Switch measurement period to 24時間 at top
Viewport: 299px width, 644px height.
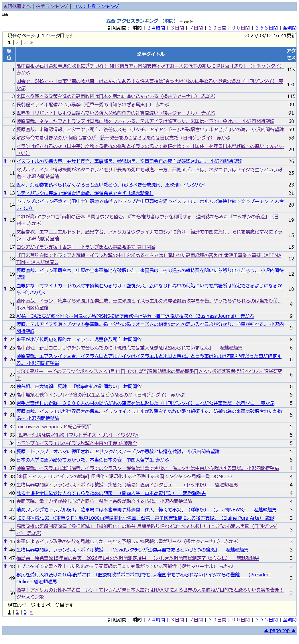click(156, 28)
